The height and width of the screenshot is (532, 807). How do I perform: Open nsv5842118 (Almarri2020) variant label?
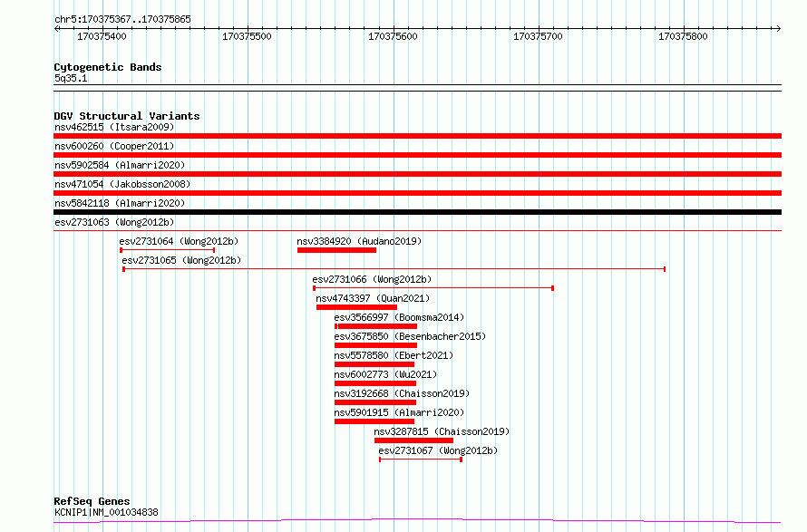pyautogui.click(x=120, y=203)
